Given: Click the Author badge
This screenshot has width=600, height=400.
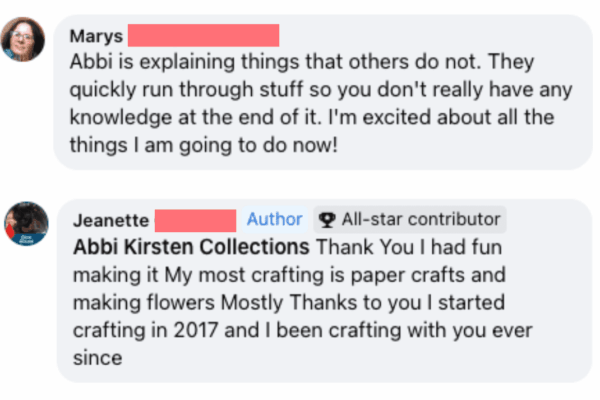Looking at the screenshot, I should [x=274, y=219].
